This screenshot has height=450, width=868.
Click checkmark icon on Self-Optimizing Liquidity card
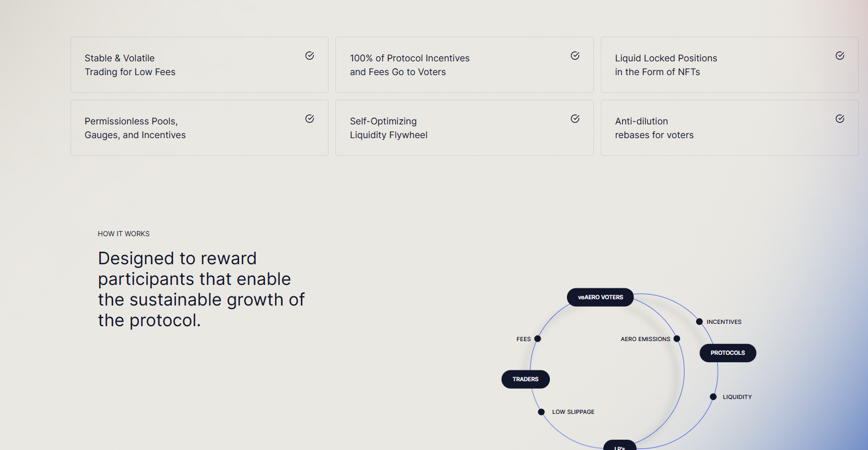(x=575, y=119)
